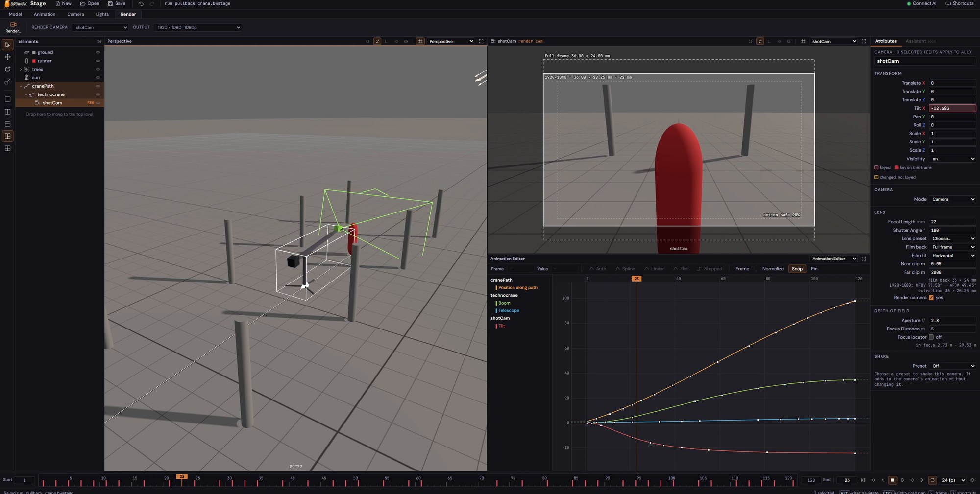Open the 24 fps frame rate dropdown
Image resolution: width=980 pixels, height=494 pixels.
[x=953, y=480]
